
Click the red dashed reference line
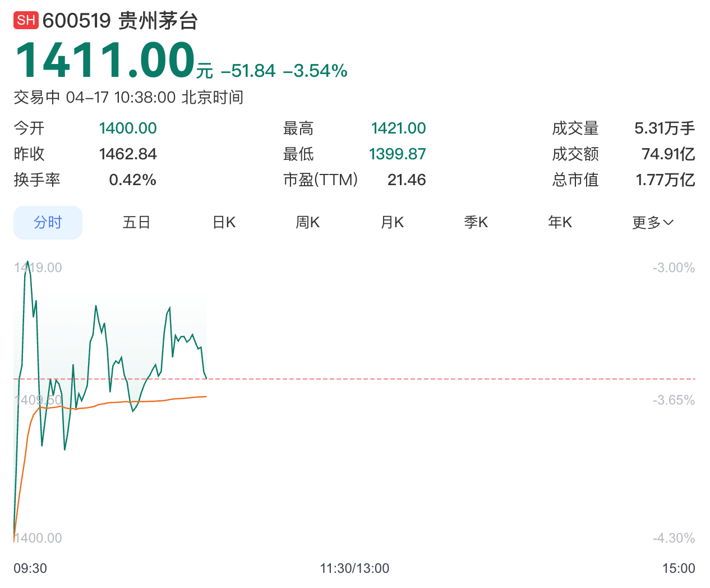449,379
